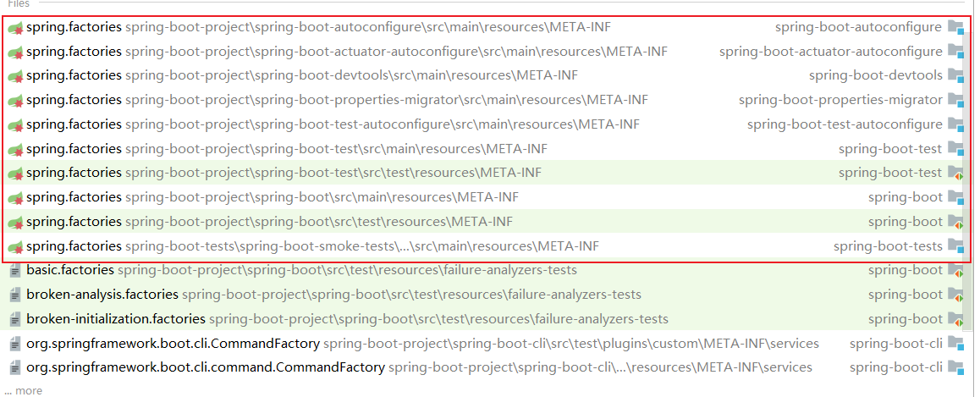
Task: Click the file icon next to broken-analysis.factories
Action: pyautogui.click(x=15, y=295)
